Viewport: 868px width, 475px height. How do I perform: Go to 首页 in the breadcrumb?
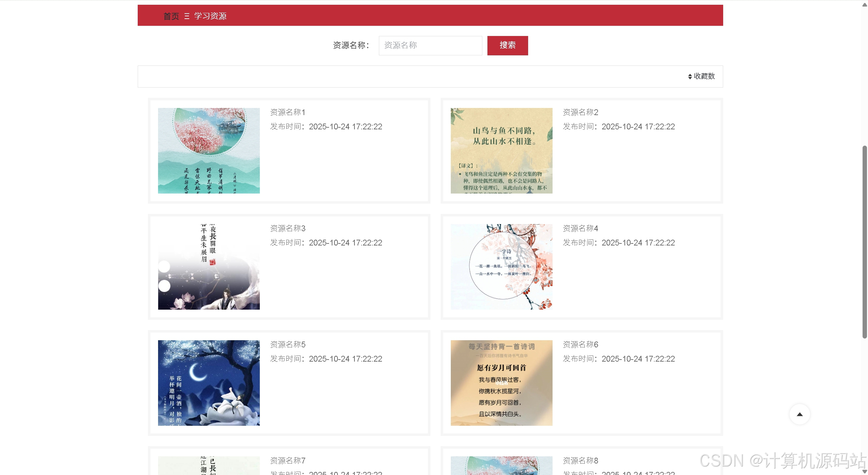[171, 16]
